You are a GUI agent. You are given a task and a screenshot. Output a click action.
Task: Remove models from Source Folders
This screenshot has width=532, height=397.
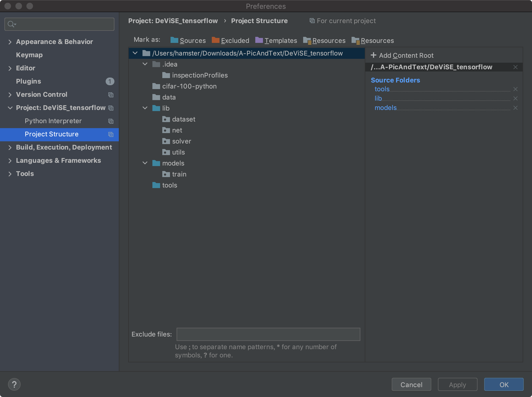tap(516, 107)
